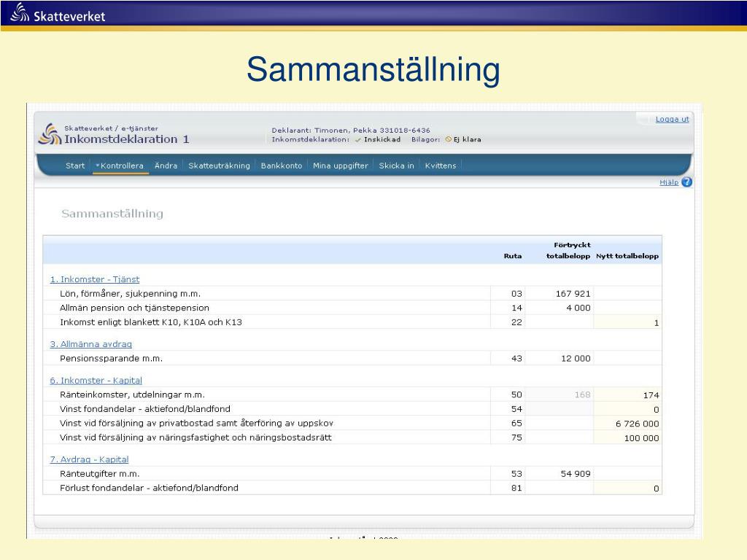This screenshot has width=747, height=560.
Task: Open the Start tab
Action: coord(75,166)
